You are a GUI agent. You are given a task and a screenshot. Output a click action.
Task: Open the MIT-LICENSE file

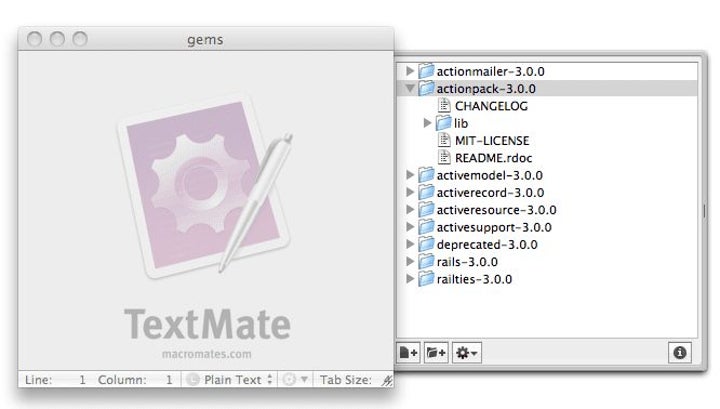(492, 140)
